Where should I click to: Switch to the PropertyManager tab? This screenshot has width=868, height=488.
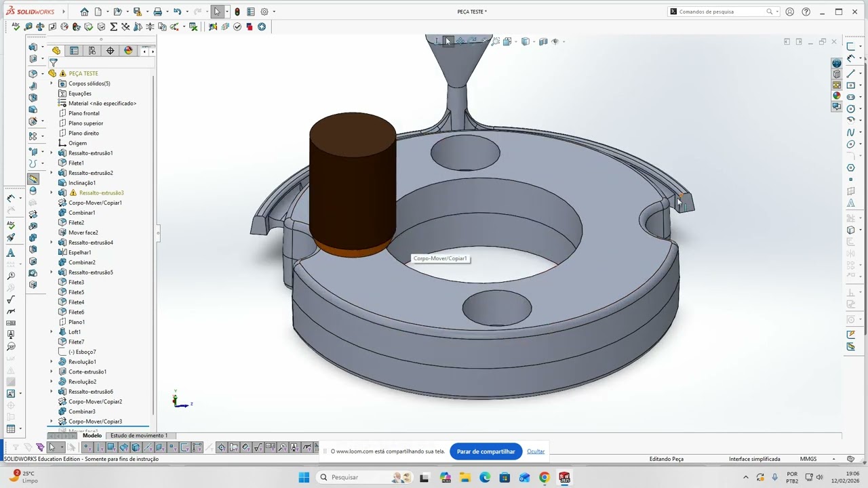74,51
